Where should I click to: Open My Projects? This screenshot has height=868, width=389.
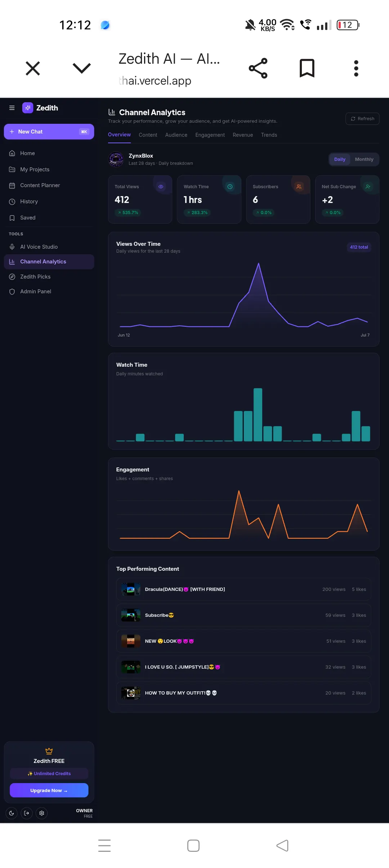click(x=49, y=169)
